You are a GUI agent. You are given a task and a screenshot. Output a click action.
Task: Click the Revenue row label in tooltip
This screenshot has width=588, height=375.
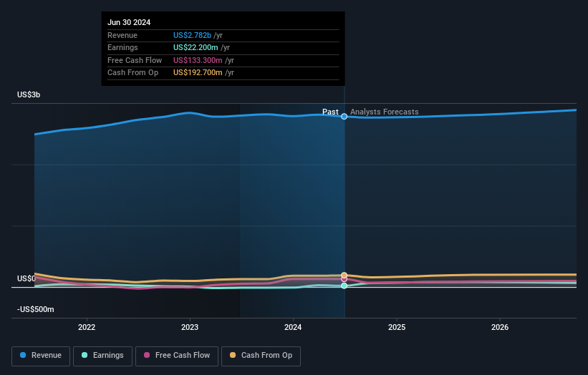[x=122, y=35]
